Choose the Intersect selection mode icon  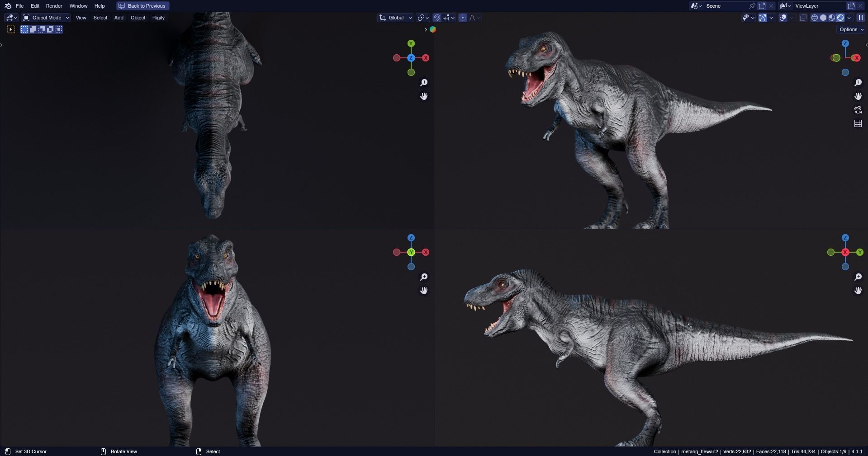(59, 29)
